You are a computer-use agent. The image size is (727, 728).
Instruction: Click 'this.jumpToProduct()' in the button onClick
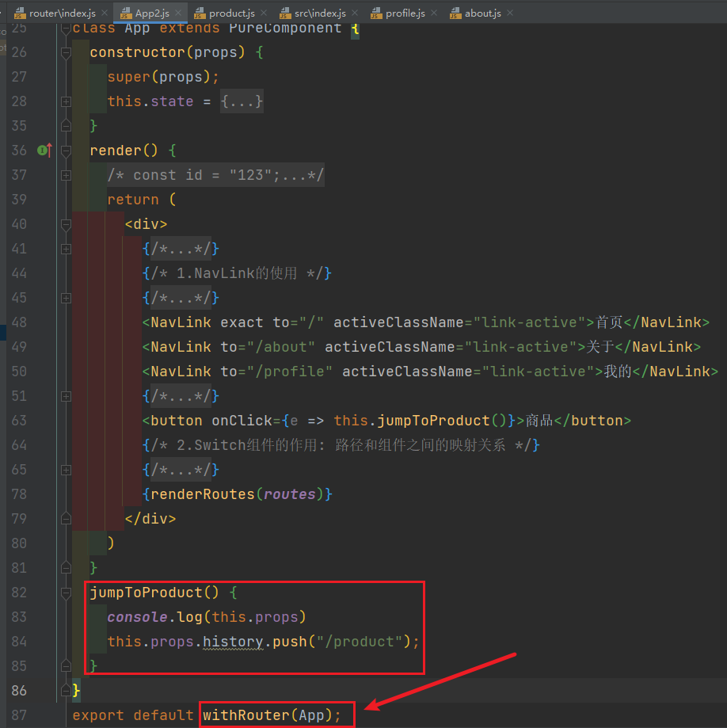pos(421,421)
